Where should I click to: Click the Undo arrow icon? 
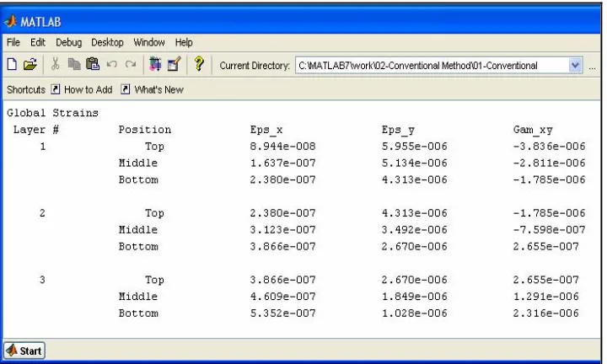(112, 64)
